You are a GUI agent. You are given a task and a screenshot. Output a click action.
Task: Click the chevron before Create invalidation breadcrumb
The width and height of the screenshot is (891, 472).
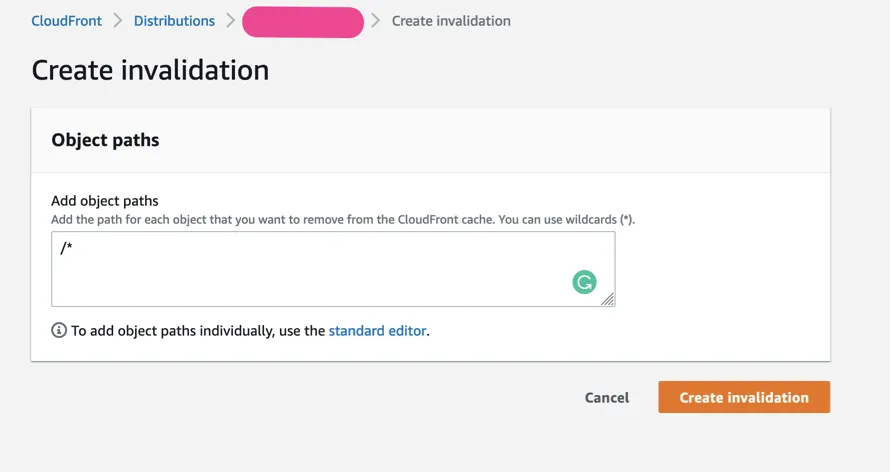click(376, 21)
